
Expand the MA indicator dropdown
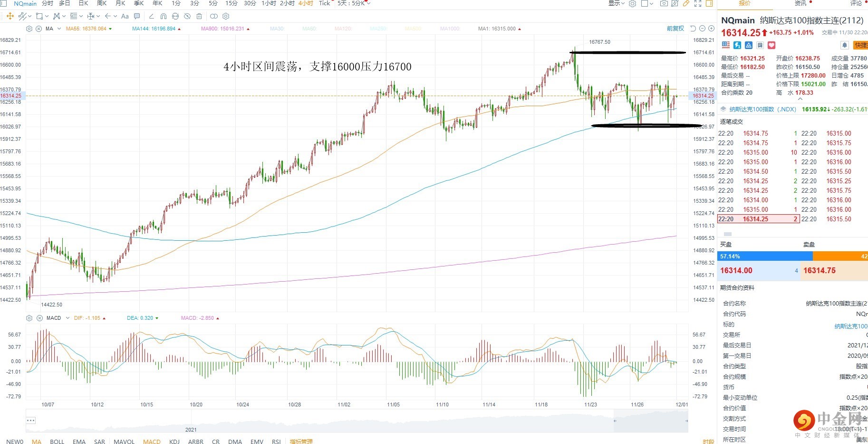(x=59, y=29)
